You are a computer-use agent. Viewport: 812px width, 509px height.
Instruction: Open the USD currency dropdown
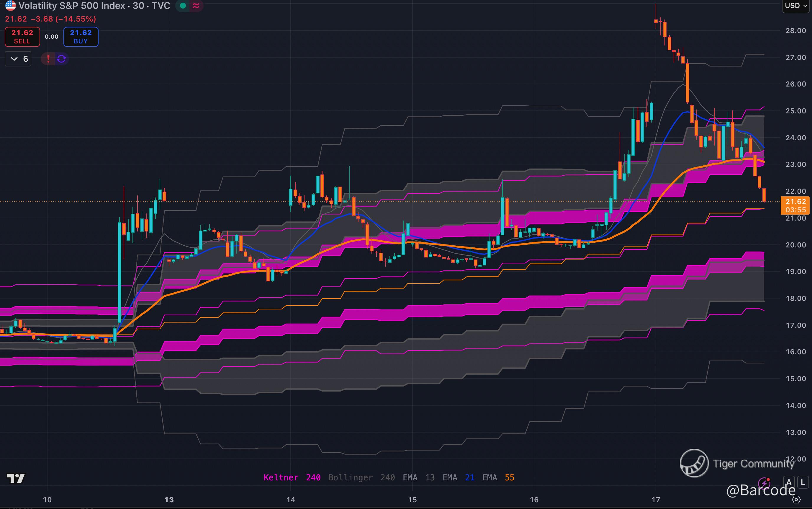point(795,6)
